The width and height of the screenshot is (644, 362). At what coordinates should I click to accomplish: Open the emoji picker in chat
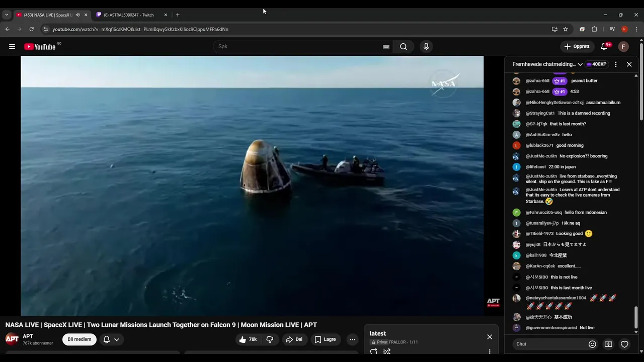pos(592,344)
